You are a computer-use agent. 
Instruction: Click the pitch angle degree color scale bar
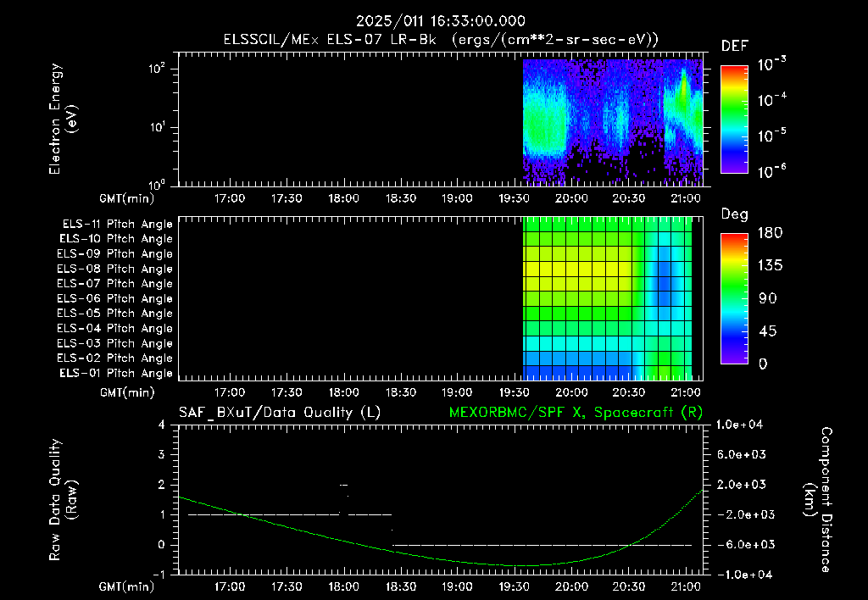click(x=735, y=299)
